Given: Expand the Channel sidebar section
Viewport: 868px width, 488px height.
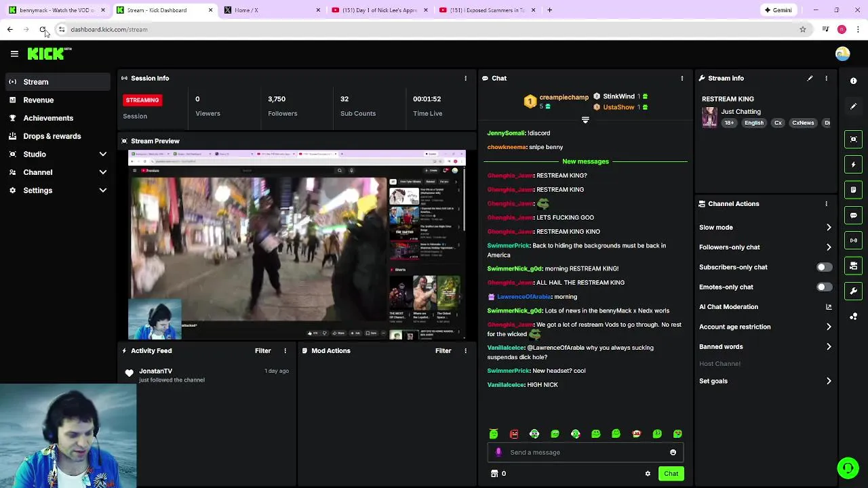Looking at the screenshot, I should click(x=103, y=172).
